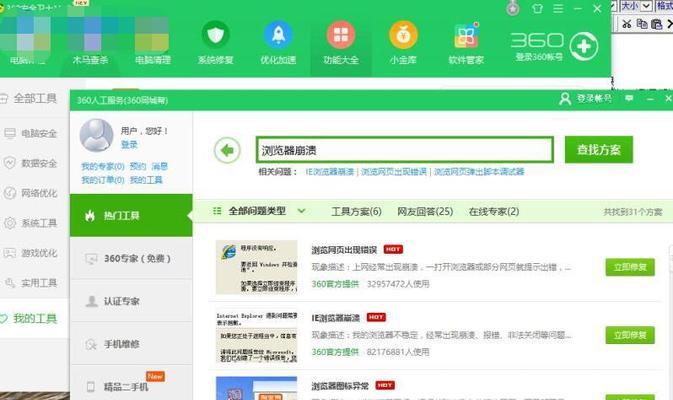Click the 登录 link under user greeting
The height and width of the screenshot is (400, 673).
[129, 145]
